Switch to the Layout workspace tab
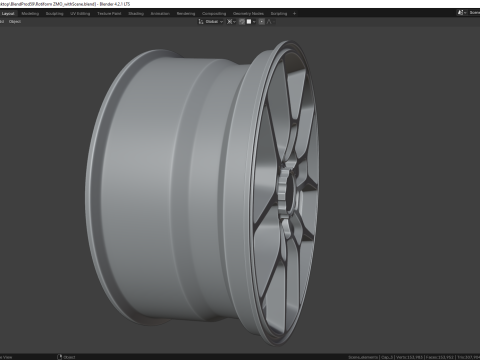Image resolution: width=480 pixels, height=360 pixels. click(8, 14)
